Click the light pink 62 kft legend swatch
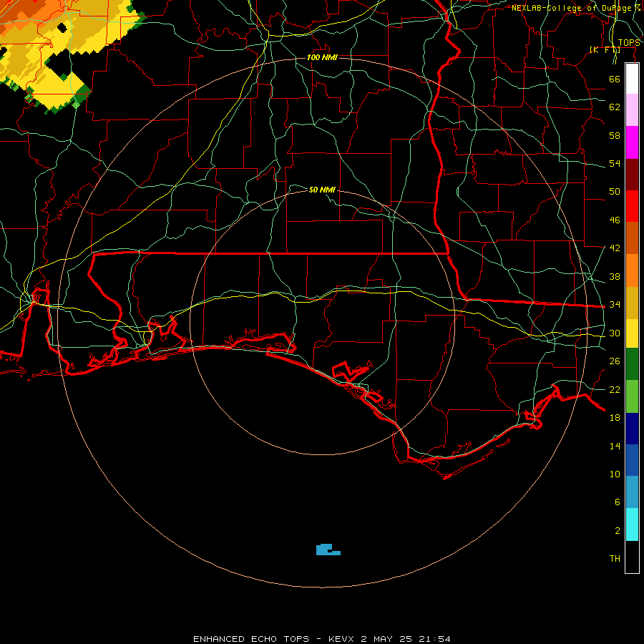This screenshot has height=644, width=644. click(x=632, y=109)
